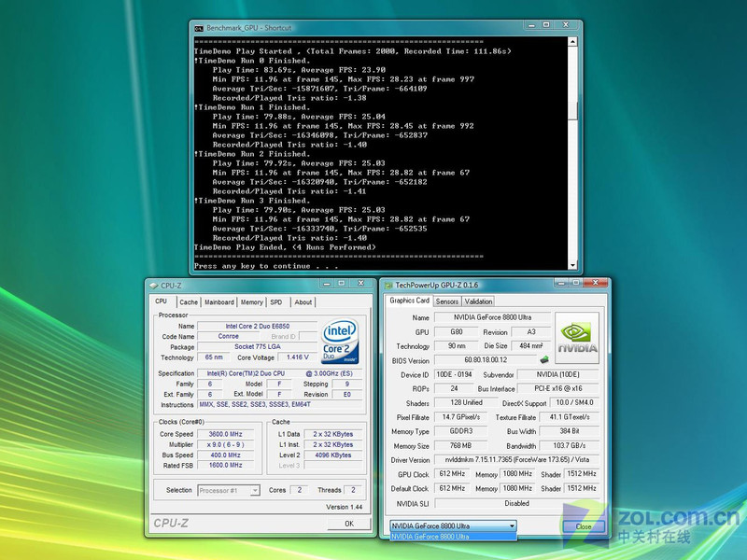
Task: Click the Texture Fillrate value 41.1 GTexel/s
Action: tap(570, 417)
